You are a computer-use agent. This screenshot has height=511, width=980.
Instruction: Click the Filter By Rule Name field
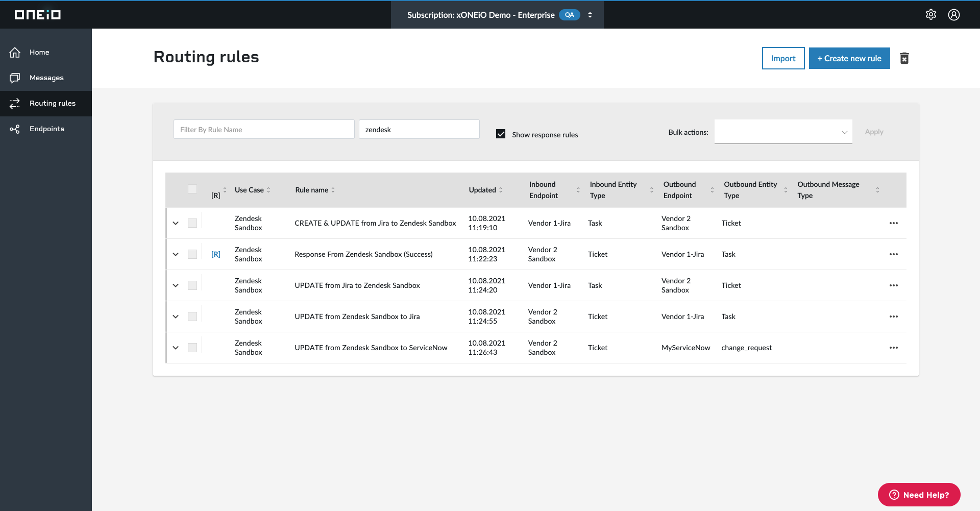pyautogui.click(x=264, y=129)
